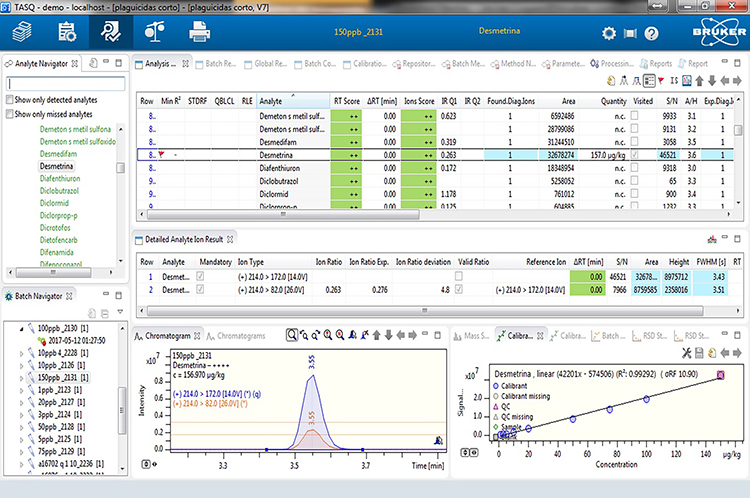Image resolution: width=750 pixels, height=498 pixels.
Task: Open the printer icon in top toolbar
Action: click(x=200, y=32)
